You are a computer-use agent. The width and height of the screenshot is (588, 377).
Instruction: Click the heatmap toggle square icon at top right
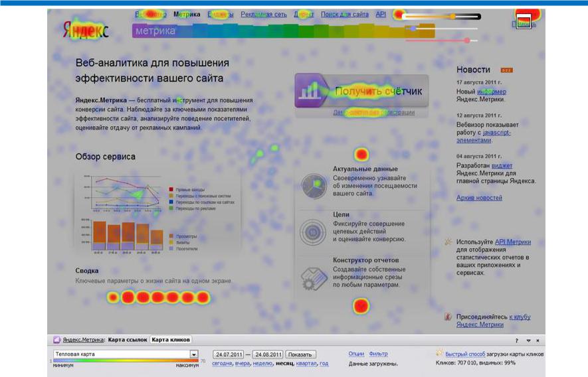tap(524, 21)
